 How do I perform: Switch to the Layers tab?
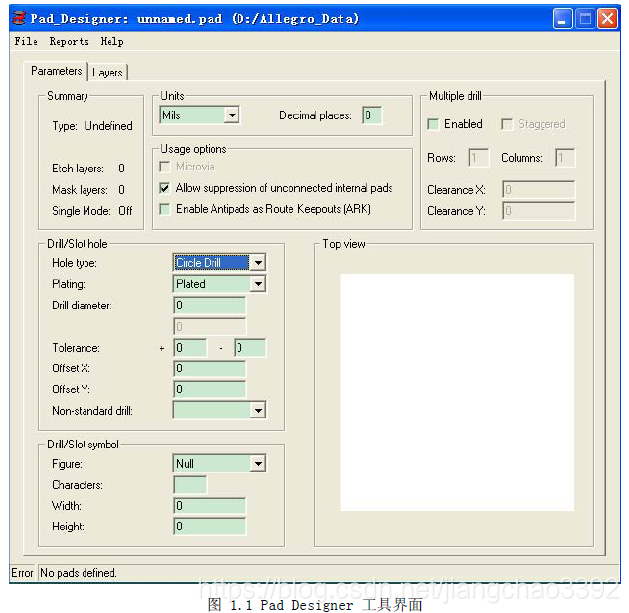108,73
